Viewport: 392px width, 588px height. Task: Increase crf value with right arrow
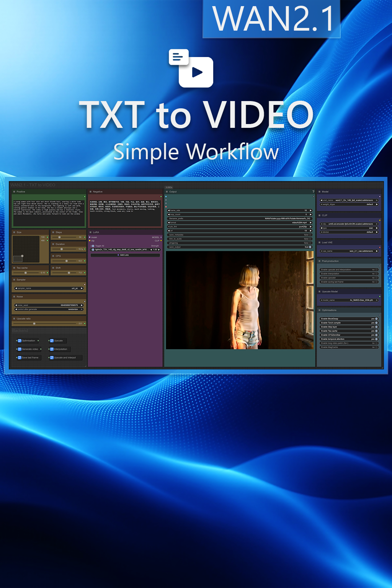click(310, 231)
